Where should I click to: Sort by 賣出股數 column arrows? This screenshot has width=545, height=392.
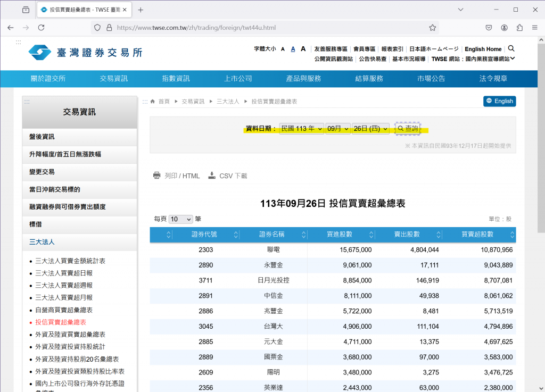click(439, 235)
